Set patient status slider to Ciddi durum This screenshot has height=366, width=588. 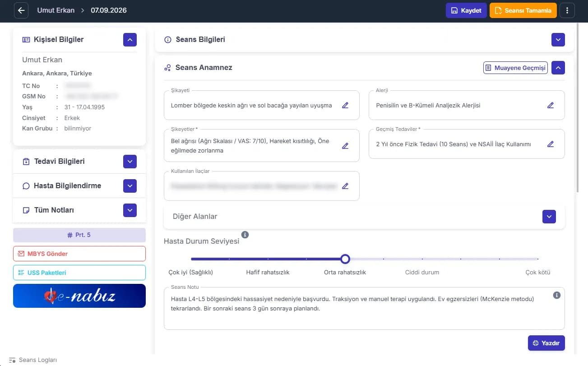pos(422,259)
